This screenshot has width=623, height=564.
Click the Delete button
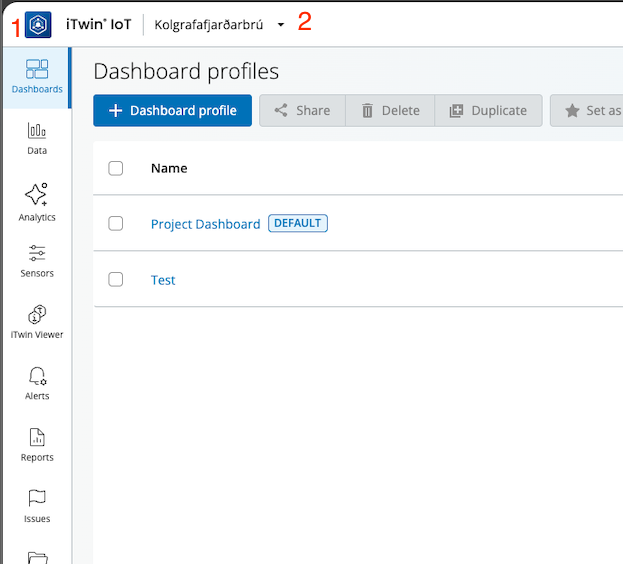tap(390, 110)
